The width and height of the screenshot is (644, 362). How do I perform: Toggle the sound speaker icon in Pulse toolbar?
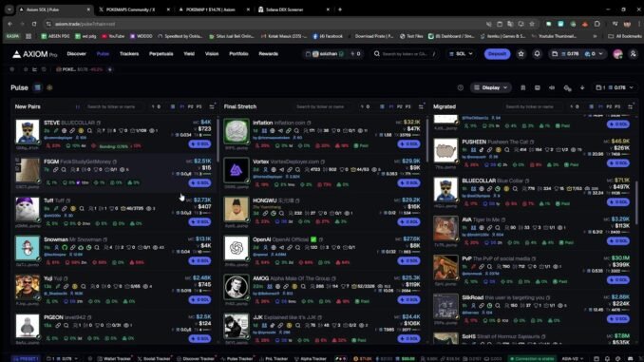click(x=552, y=87)
